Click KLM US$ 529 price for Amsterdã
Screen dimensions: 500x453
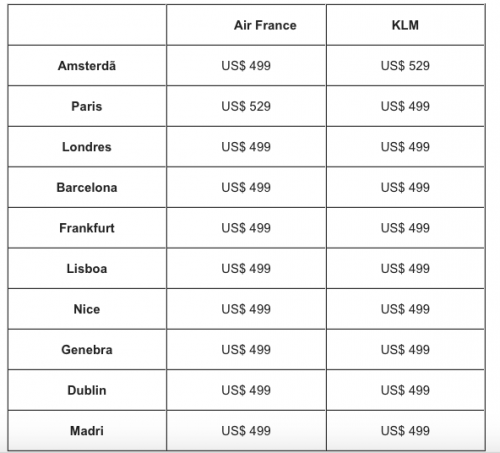click(x=405, y=66)
